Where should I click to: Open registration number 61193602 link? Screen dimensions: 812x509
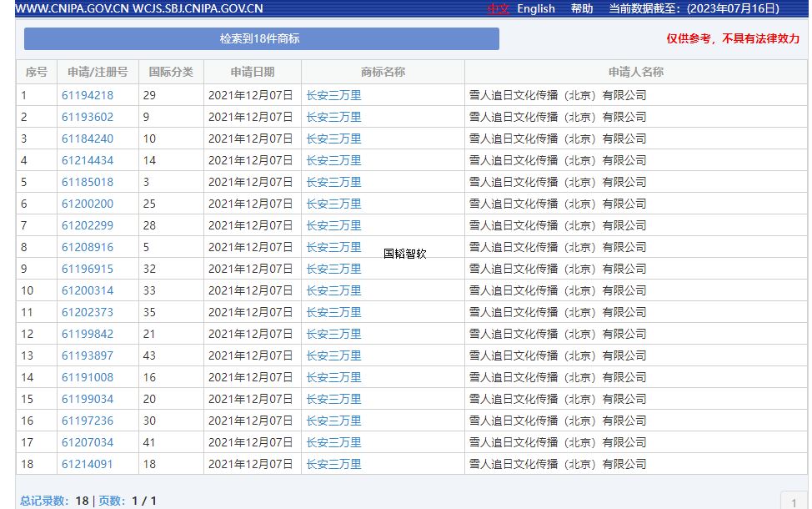click(x=87, y=117)
